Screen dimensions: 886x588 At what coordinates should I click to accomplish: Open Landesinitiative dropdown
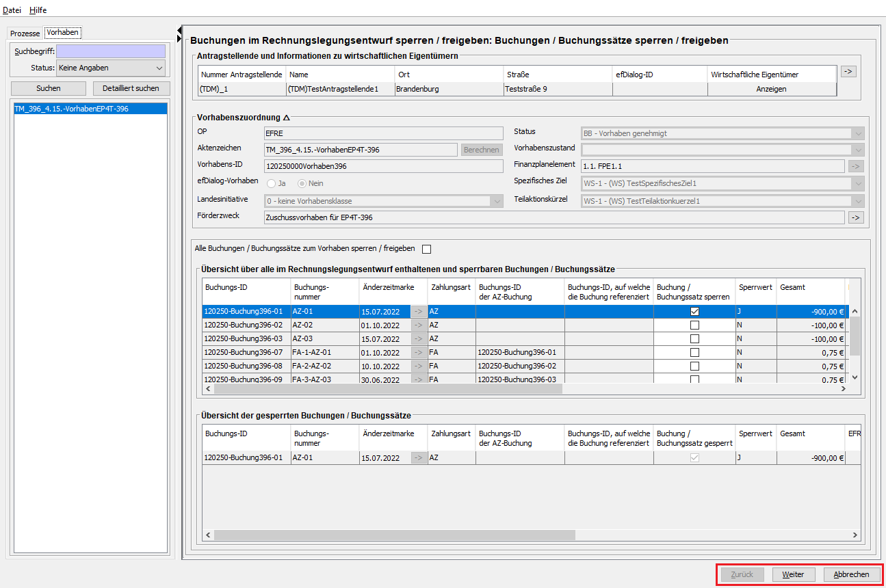[x=385, y=201]
